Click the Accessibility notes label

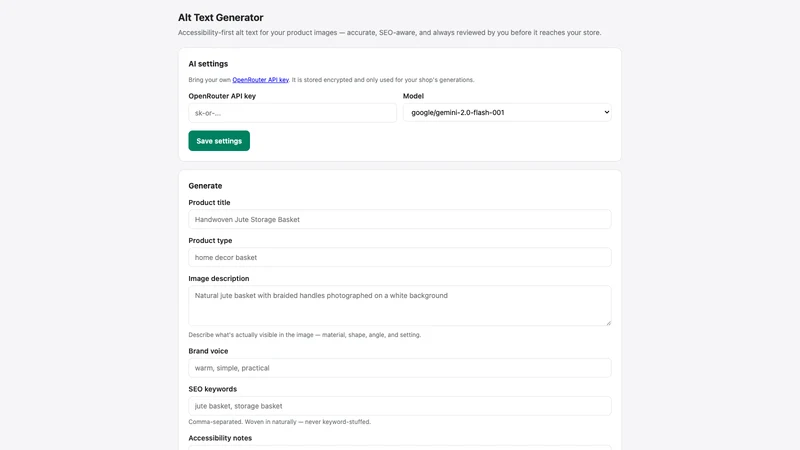coord(220,438)
